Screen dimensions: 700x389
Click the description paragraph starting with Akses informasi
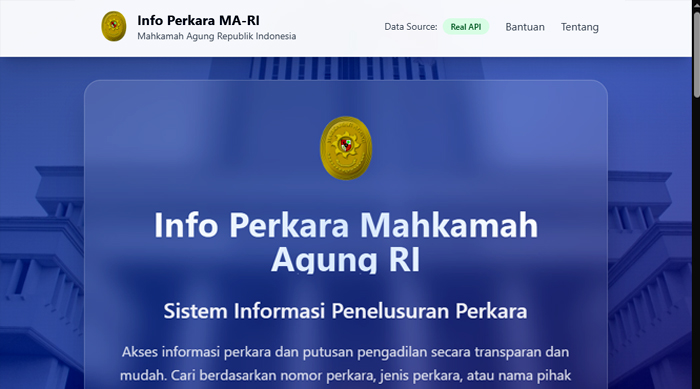pos(346,364)
